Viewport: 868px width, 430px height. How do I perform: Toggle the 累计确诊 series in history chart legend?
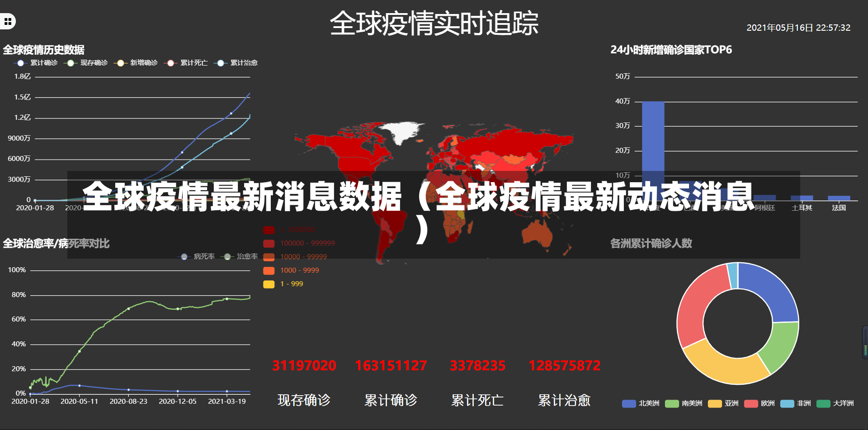(36, 63)
